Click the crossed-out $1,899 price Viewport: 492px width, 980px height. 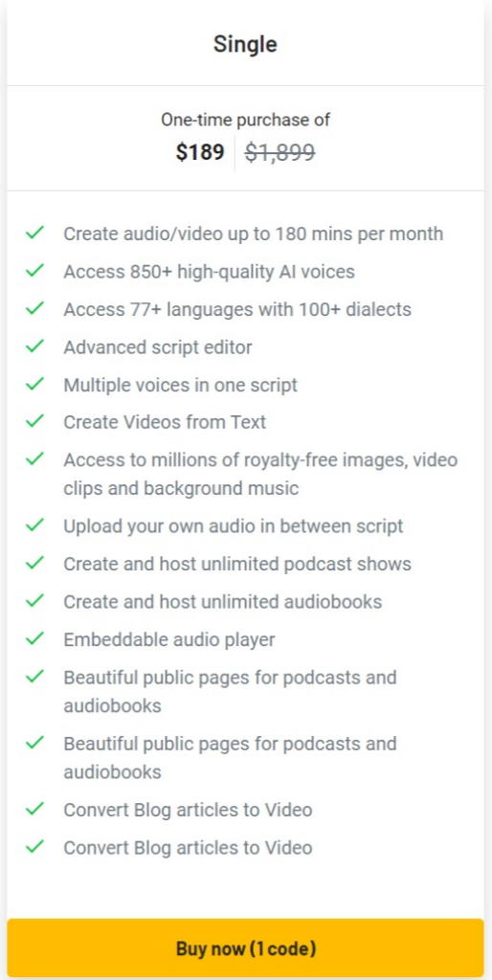pyautogui.click(x=280, y=152)
